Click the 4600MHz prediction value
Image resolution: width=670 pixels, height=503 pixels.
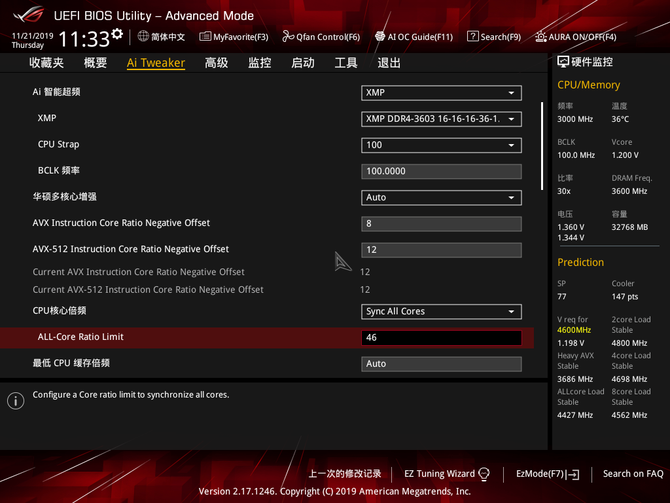click(x=574, y=330)
